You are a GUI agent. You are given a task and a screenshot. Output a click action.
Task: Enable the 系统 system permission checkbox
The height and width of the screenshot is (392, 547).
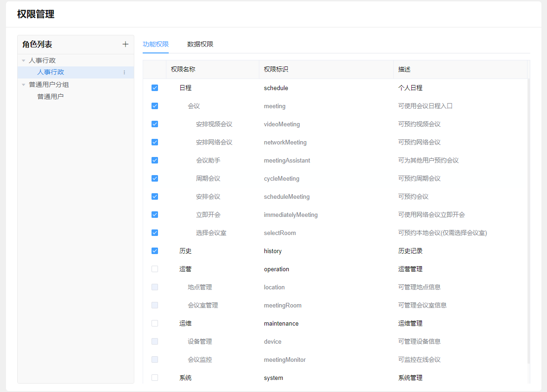tap(155, 378)
